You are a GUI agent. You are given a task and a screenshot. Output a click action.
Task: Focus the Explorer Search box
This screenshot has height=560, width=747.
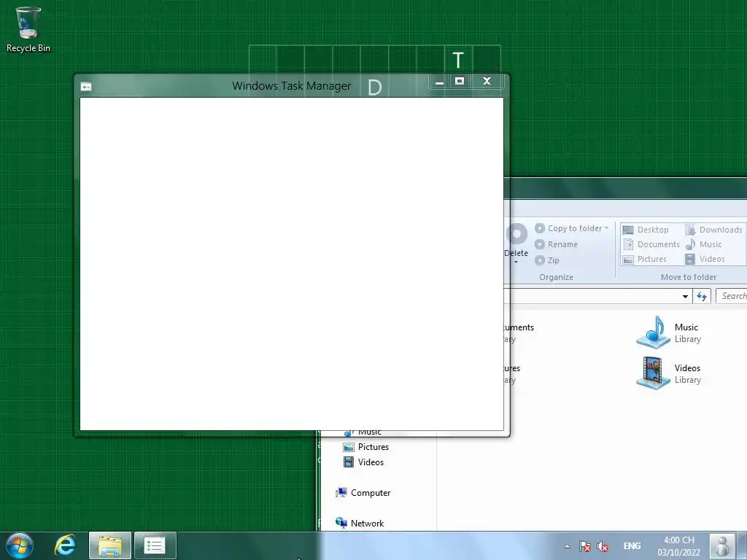(x=731, y=296)
